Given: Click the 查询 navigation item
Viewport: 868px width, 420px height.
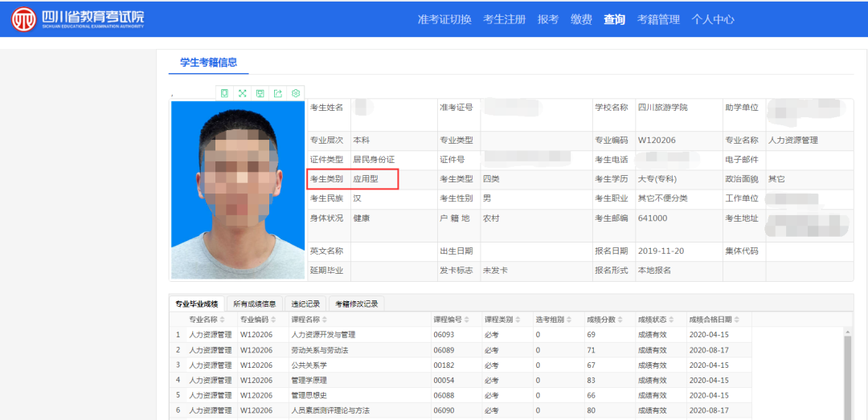Looking at the screenshot, I should click(x=615, y=20).
